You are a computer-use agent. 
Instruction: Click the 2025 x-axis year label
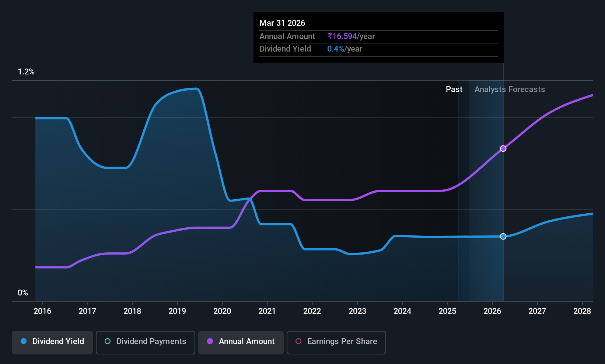coord(447,311)
